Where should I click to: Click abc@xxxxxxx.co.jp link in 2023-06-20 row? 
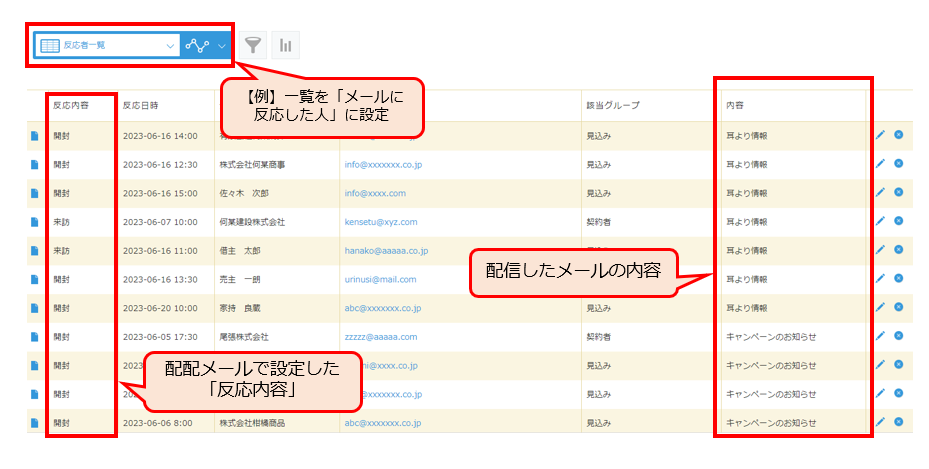[x=383, y=309]
